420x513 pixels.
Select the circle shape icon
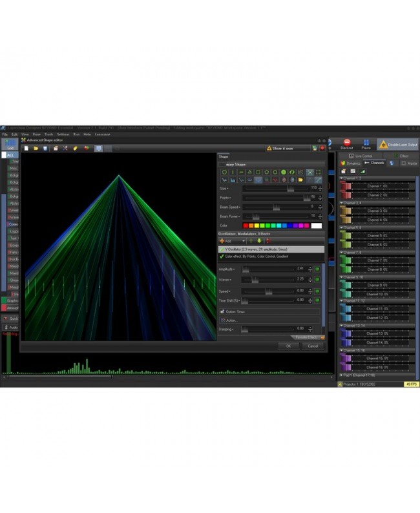pyautogui.click(x=224, y=172)
